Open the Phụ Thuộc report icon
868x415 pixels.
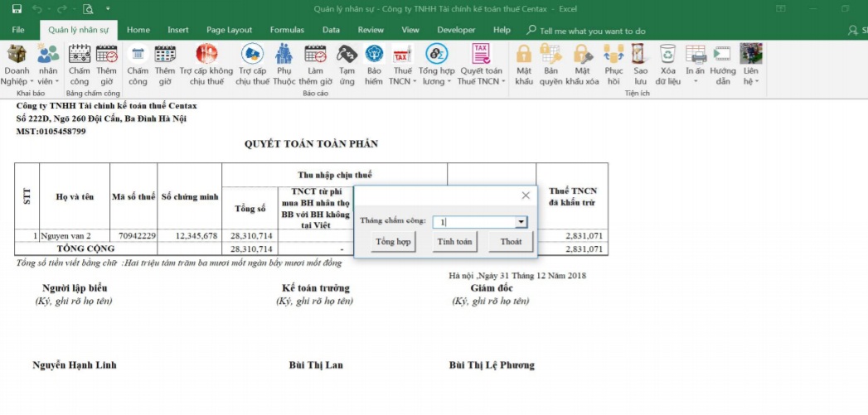pos(284,55)
